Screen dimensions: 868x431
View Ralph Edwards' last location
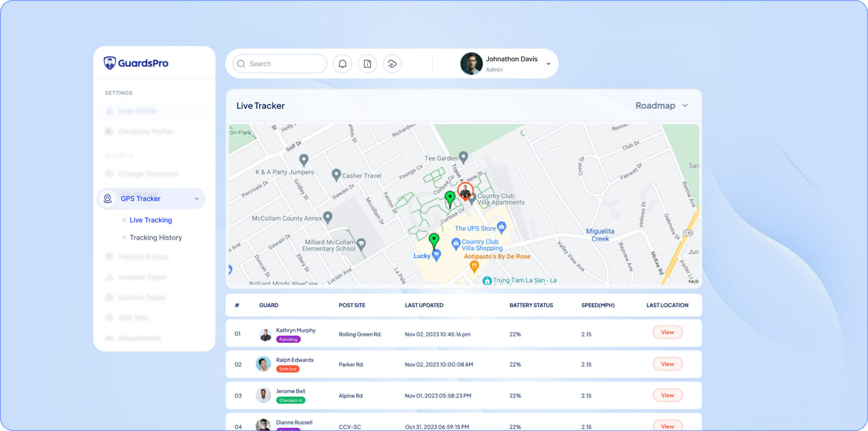pyautogui.click(x=667, y=364)
